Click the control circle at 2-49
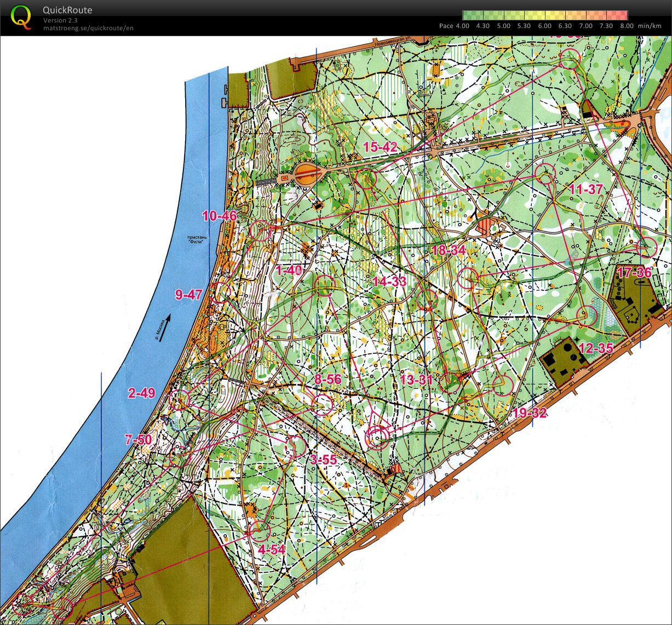Image resolution: width=672 pixels, height=625 pixels. point(179,399)
